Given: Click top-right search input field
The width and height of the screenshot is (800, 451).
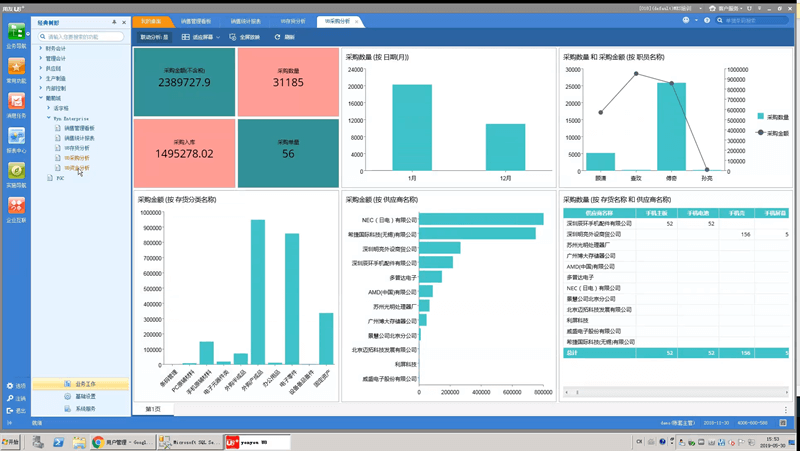Looking at the screenshot, I should (753, 20).
